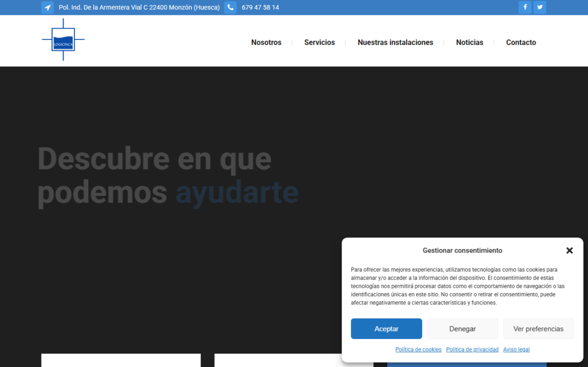The height and width of the screenshot is (367, 588).
Task: Click the location arrow icon in the top bar
Action: click(47, 8)
